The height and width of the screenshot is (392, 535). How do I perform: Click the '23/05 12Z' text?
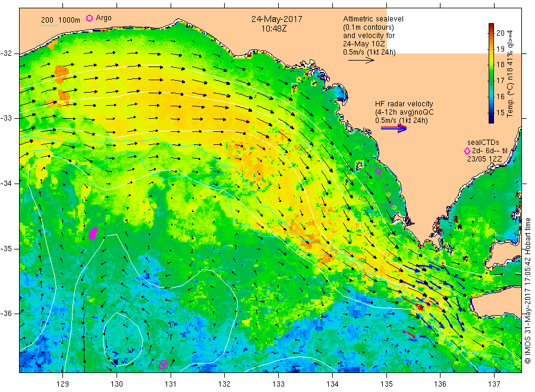(484, 159)
